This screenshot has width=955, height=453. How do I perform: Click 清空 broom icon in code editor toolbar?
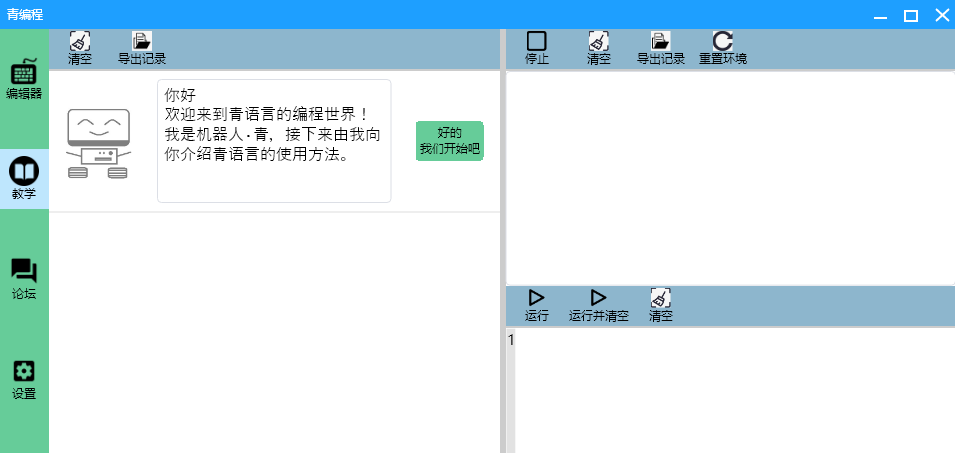point(660,299)
